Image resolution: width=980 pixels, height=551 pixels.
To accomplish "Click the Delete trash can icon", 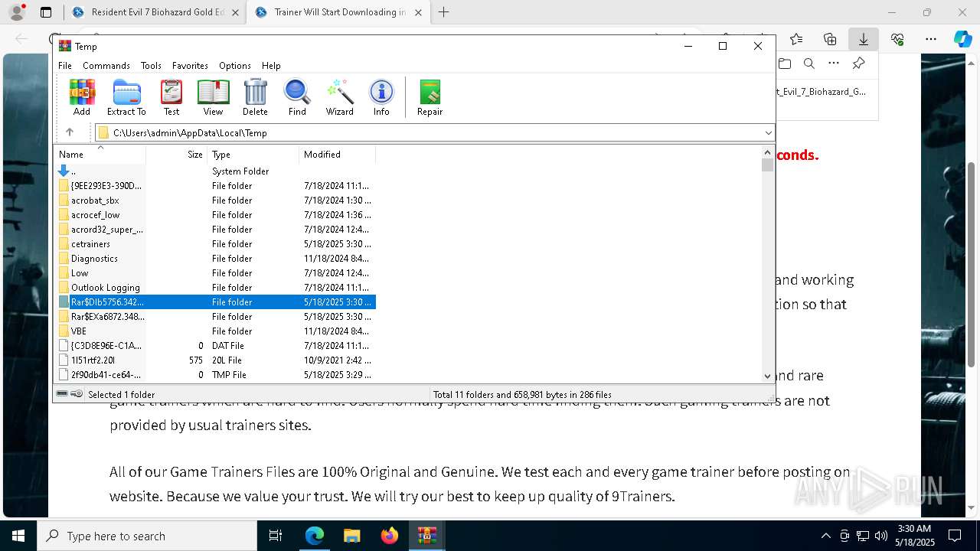I will pyautogui.click(x=255, y=98).
